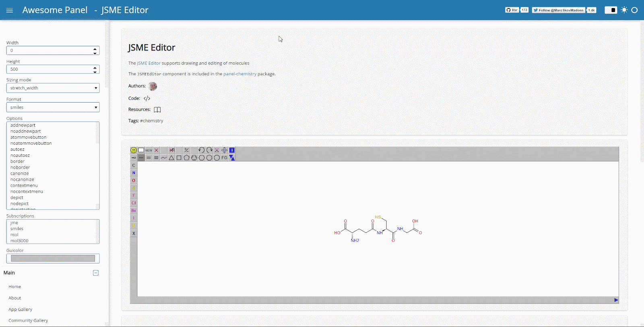
Task: Select the FG functional group tool
Action: tap(224, 158)
